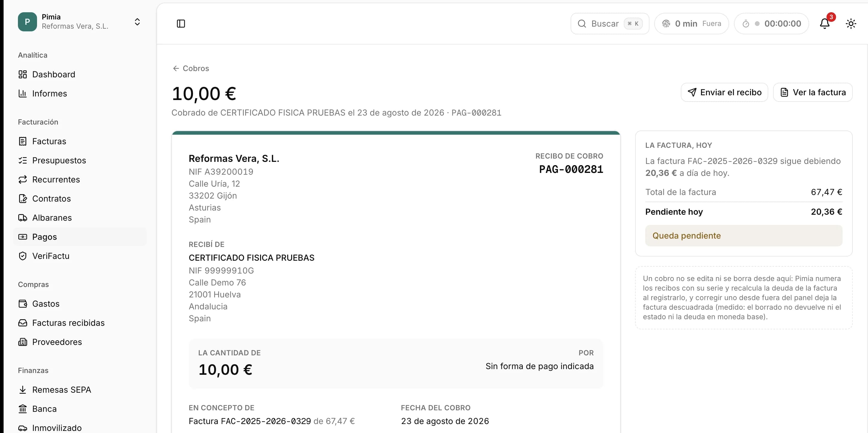Open the Buscar search field

609,24
